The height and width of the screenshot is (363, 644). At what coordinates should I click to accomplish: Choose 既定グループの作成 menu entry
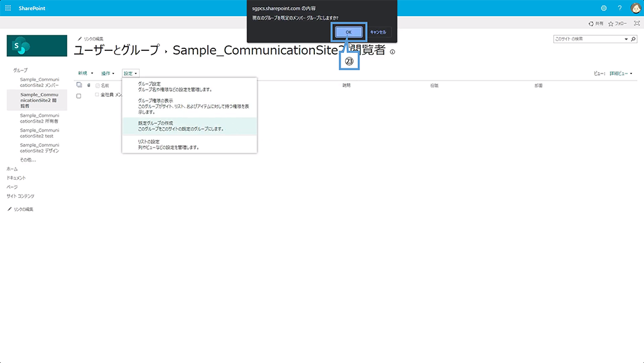coord(189,126)
